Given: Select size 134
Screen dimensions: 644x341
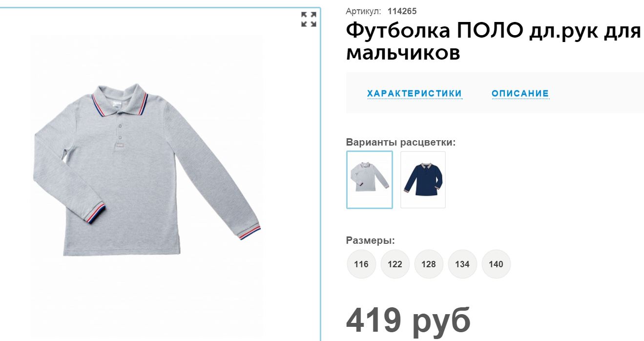Looking at the screenshot, I should 462,264.
